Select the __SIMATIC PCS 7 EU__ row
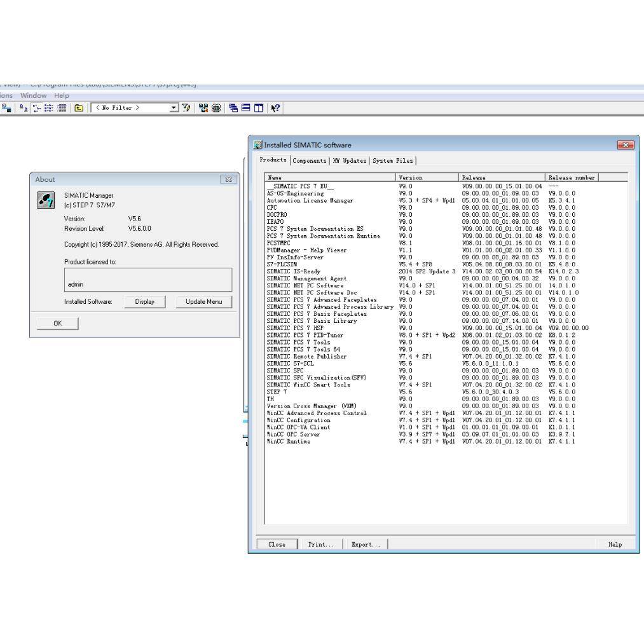 446,186
